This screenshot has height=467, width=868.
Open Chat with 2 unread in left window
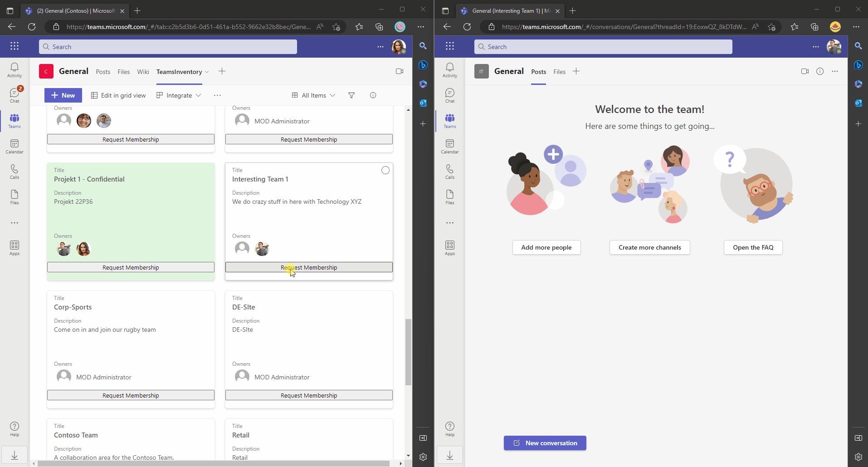coord(15,95)
